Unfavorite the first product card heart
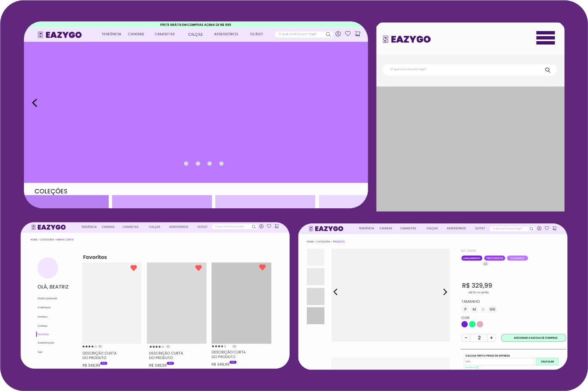Screen dimensions: 588x391 pos(133,268)
